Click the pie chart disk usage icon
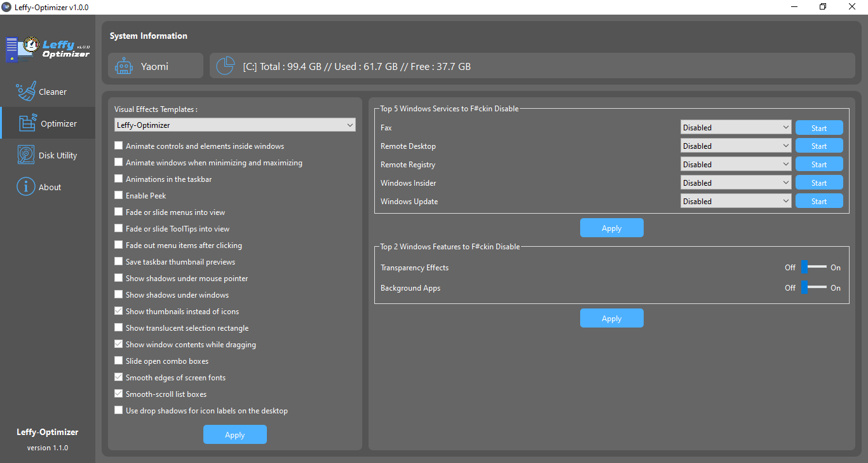 (226, 66)
